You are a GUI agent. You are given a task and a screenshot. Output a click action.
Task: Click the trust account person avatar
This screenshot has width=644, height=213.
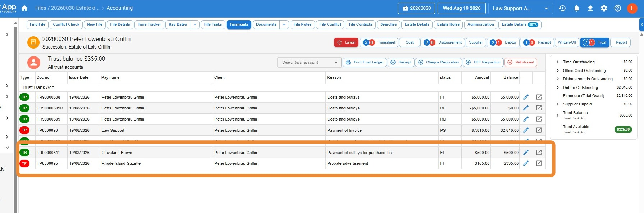point(33,63)
